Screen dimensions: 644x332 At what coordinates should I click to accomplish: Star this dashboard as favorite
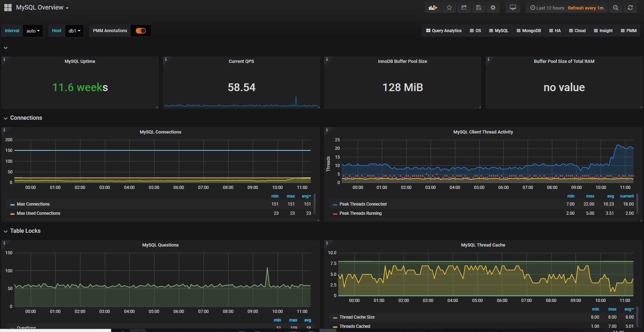(x=449, y=7)
